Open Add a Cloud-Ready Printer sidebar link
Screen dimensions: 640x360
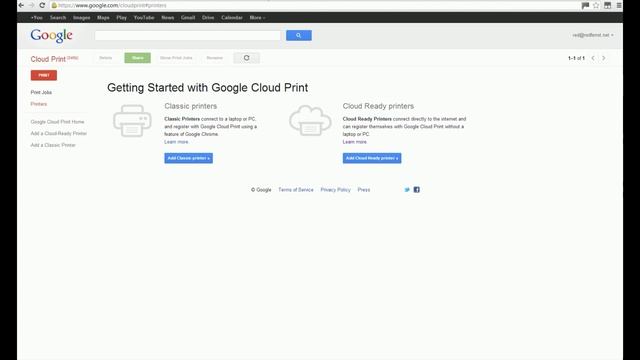pyautogui.click(x=59, y=133)
